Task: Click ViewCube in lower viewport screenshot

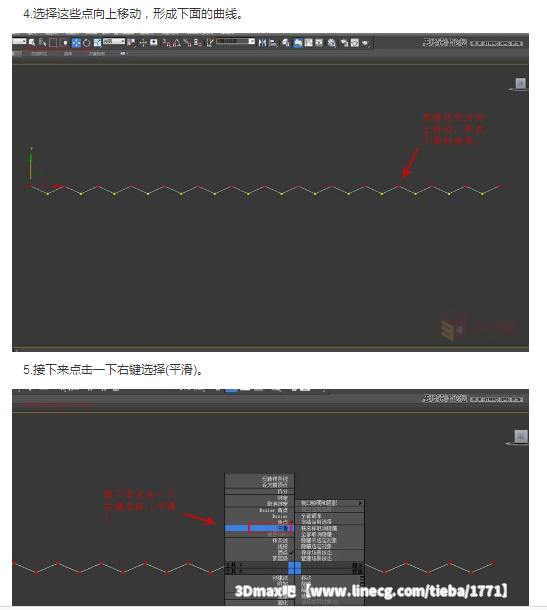Action: (x=520, y=437)
